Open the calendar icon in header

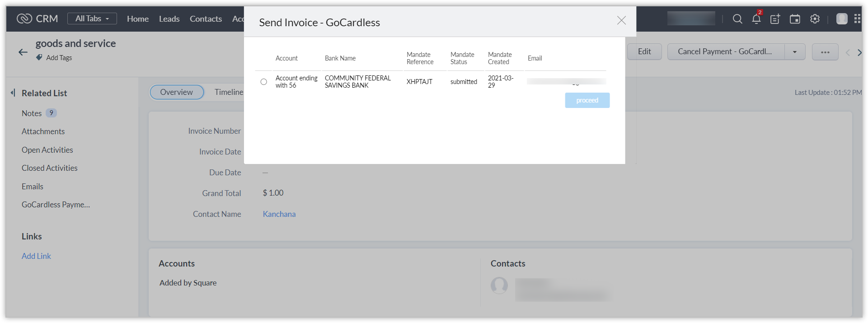795,19
